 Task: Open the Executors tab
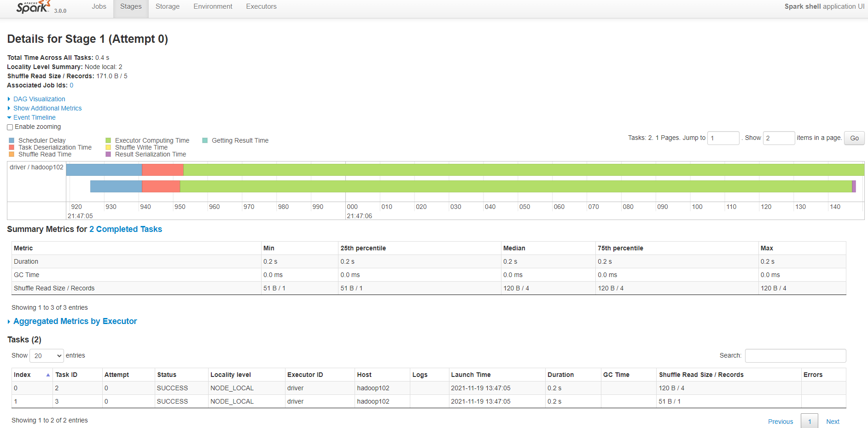tap(261, 6)
